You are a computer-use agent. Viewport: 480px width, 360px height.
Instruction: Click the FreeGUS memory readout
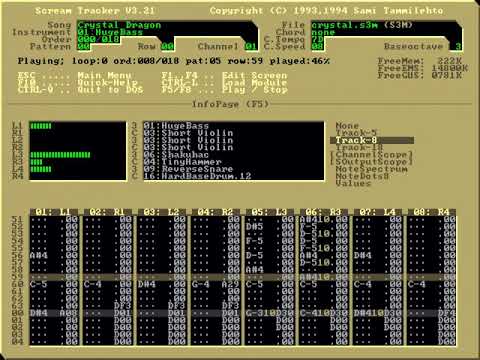coord(420,75)
